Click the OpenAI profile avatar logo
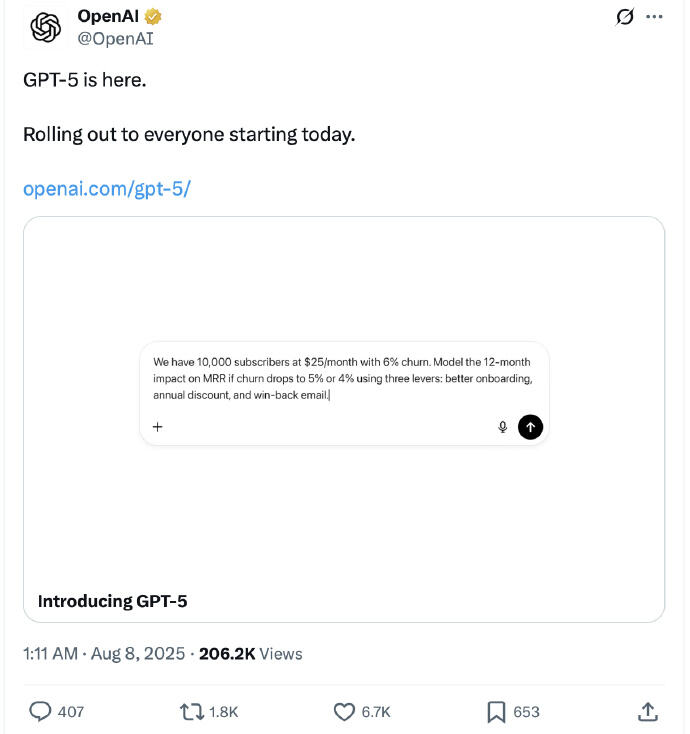The image size is (690, 734). click(45, 28)
